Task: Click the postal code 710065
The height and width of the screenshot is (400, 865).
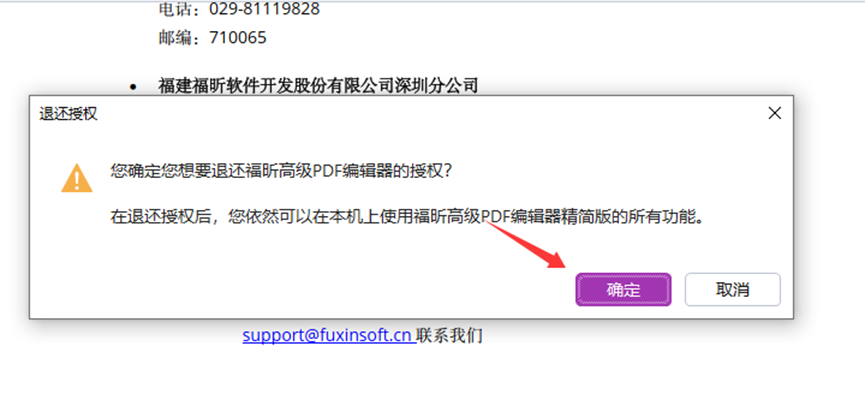Action: [x=238, y=38]
